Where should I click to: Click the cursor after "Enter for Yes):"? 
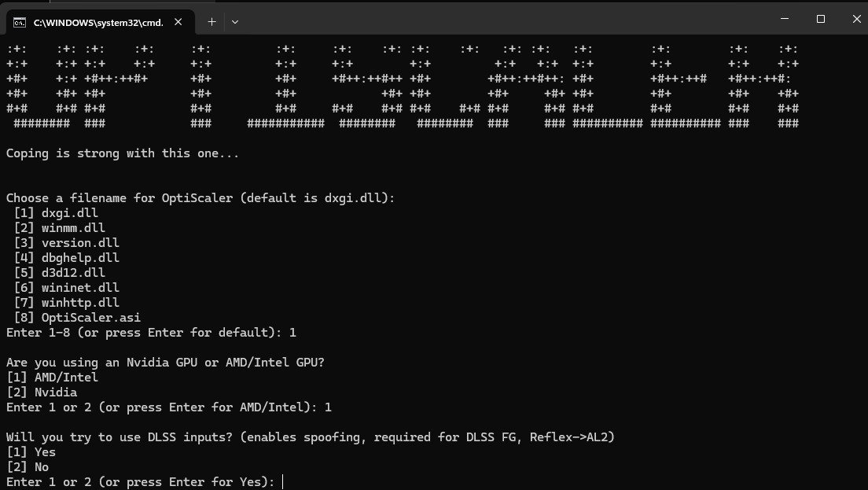283,482
